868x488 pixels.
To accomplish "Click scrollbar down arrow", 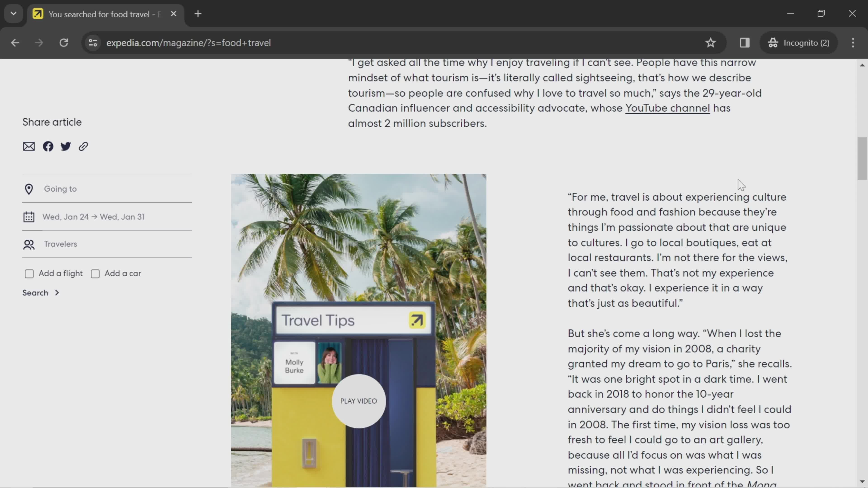I will [862, 482].
